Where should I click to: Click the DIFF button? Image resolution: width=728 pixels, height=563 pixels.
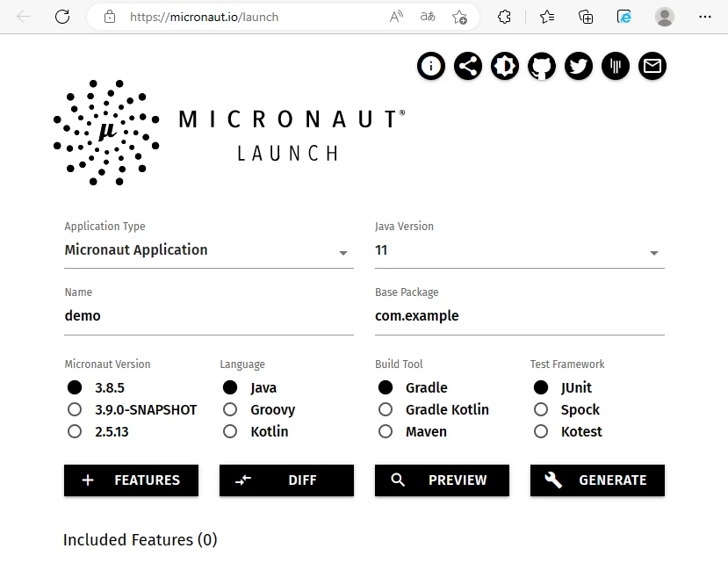[x=286, y=480]
